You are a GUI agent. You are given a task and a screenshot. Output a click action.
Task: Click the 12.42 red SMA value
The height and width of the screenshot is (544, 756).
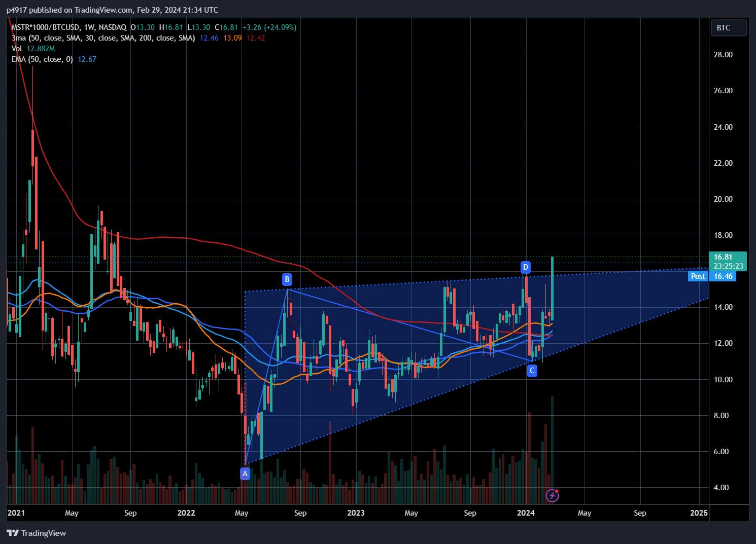pos(256,38)
